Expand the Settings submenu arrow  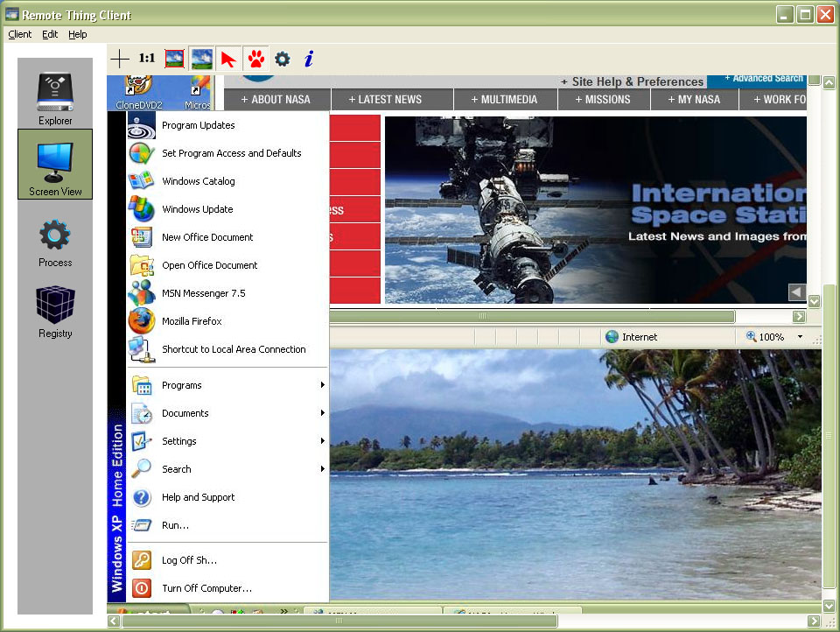click(x=323, y=440)
